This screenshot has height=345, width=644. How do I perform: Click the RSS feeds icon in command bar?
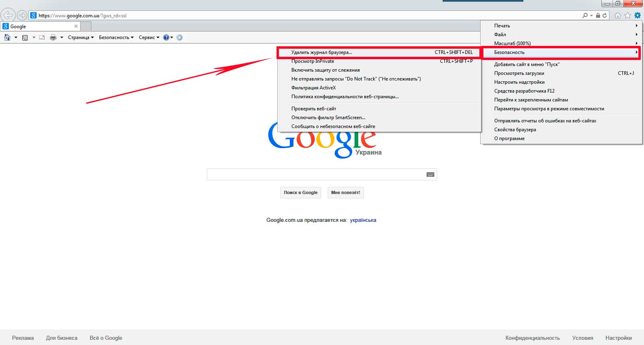[x=25, y=37]
